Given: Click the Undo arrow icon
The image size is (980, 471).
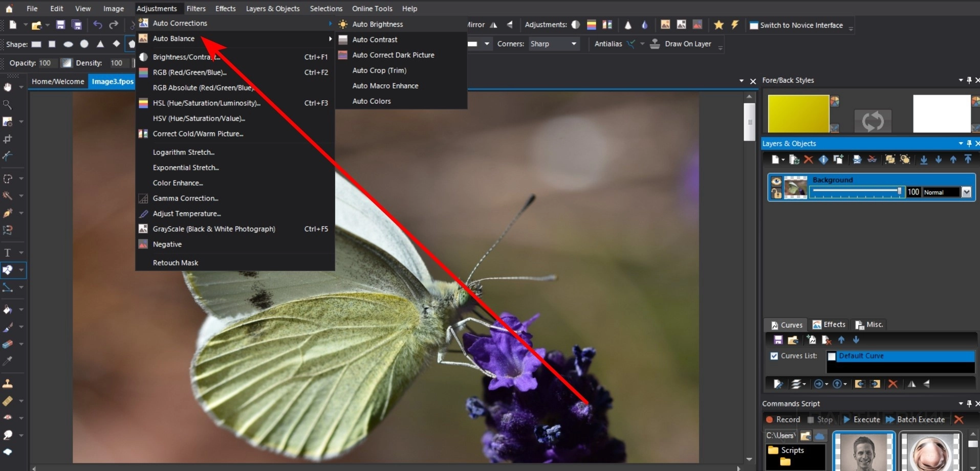Looking at the screenshot, I should 97,25.
